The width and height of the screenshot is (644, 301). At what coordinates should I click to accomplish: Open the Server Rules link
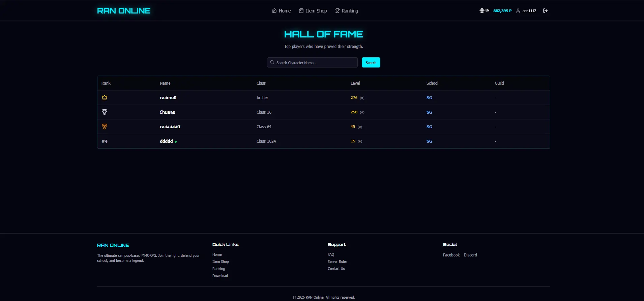pos(338,262)
